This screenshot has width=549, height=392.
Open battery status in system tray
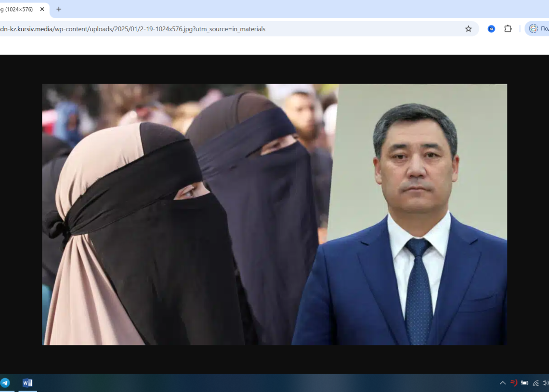click(x=524, y=383)
